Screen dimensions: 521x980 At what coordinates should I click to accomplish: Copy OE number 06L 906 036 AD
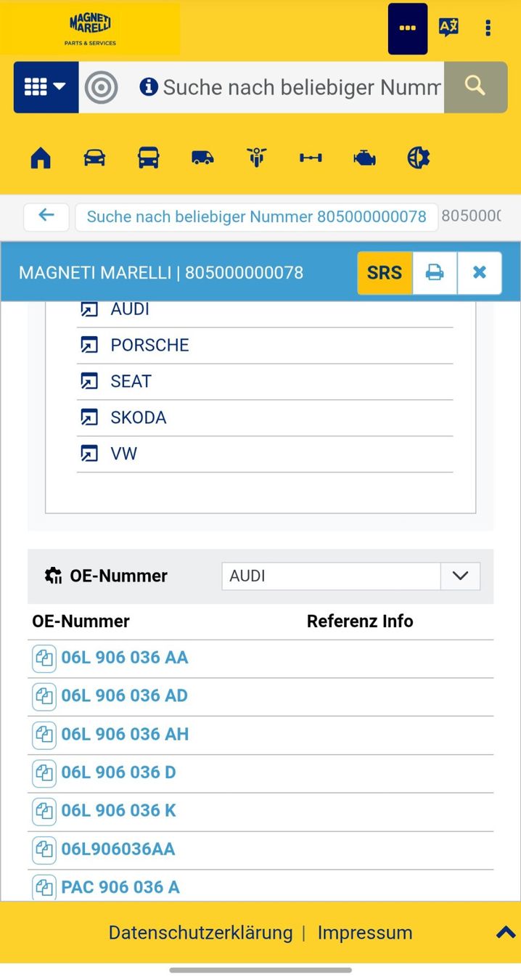point(44,697)
